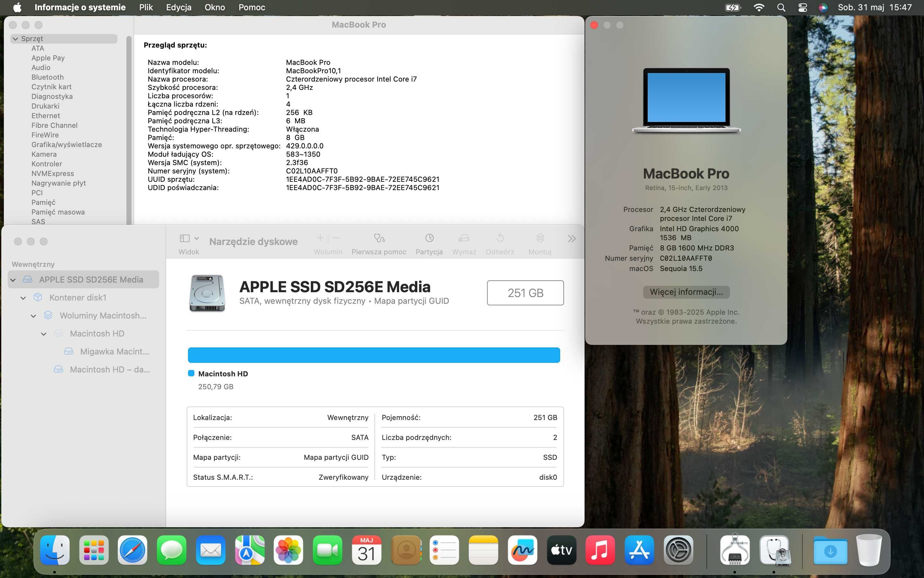The height and width of the screenshot is (578, 924).
Task: Collapse the Woluminy Macintosh group
Action: pos(34,316)
